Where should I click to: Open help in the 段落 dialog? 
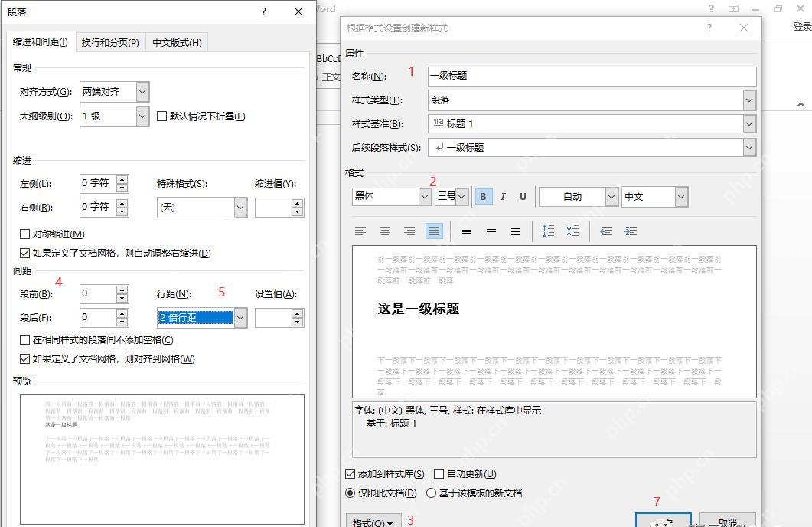pos(264,11)
